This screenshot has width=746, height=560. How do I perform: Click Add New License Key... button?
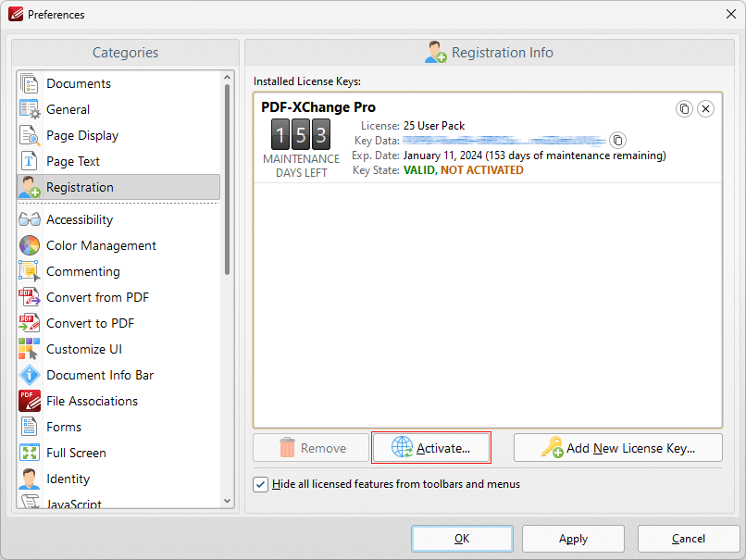coord(618,448)
